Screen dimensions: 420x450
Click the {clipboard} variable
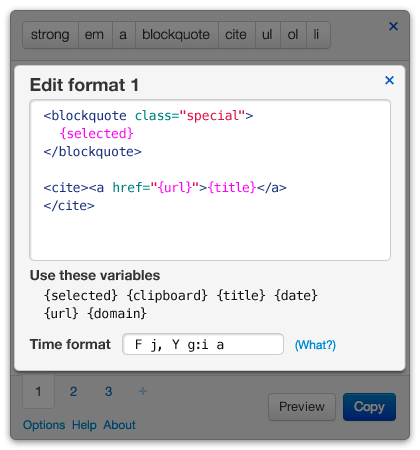point(167,295)
